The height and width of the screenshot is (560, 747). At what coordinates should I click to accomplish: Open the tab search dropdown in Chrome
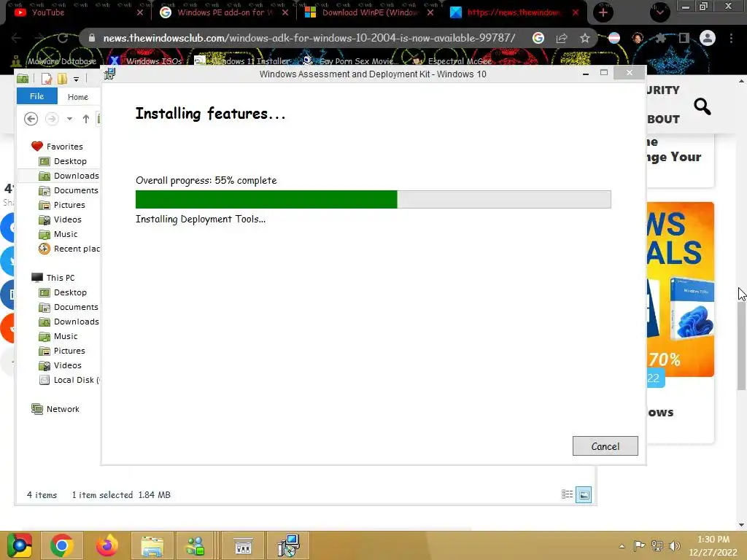659,12
